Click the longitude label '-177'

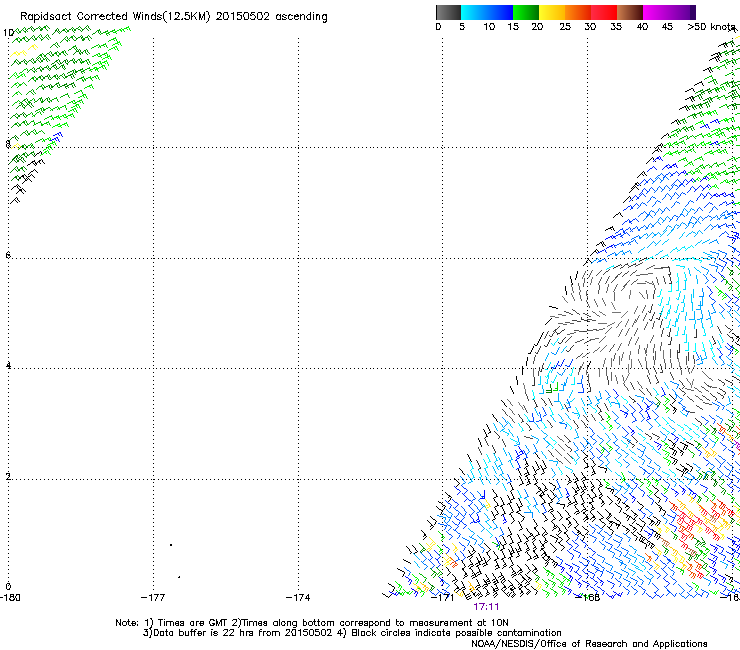point(153,598)
